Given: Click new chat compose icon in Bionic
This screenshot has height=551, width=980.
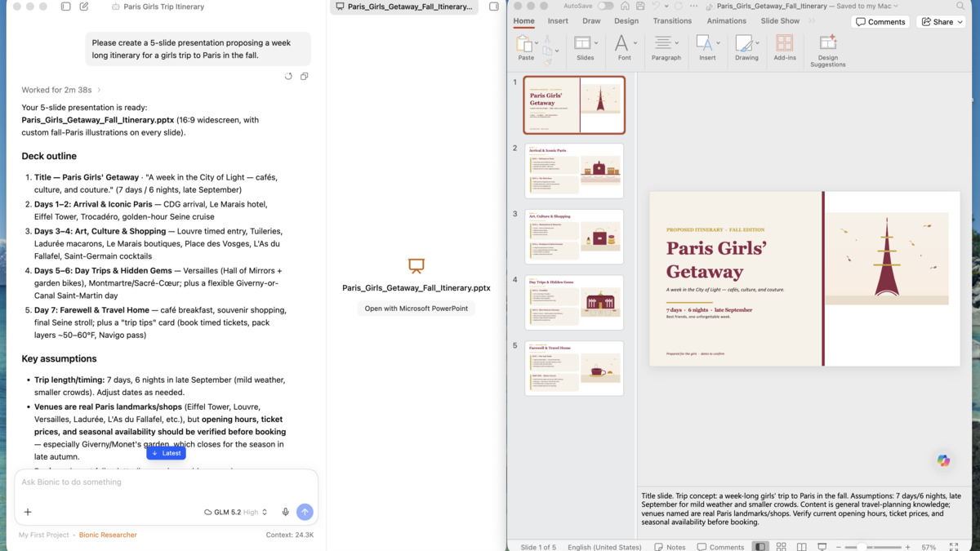Looking at the screenshot, I should [84, 7].
